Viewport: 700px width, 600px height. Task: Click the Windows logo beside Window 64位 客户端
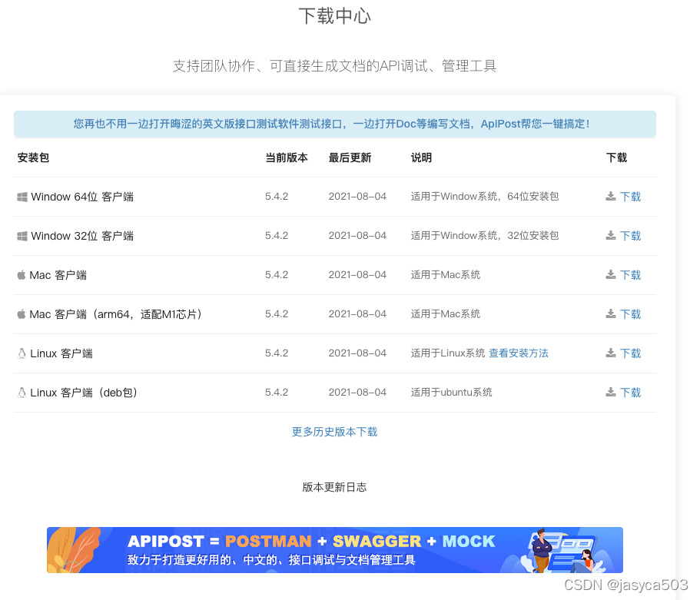click(22, 197)
